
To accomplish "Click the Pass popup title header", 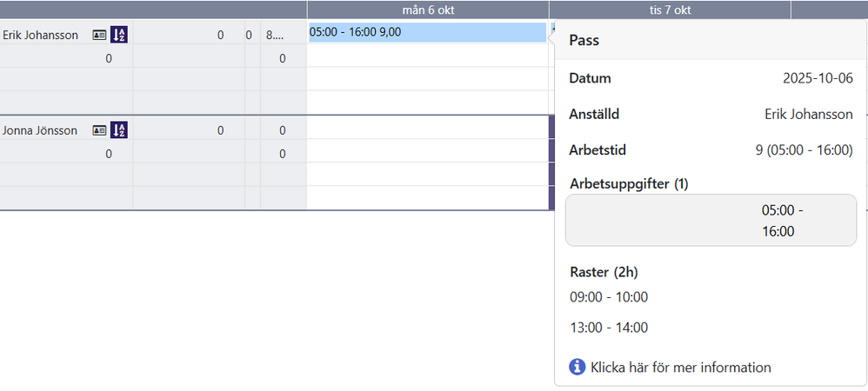I will point(711,40).
